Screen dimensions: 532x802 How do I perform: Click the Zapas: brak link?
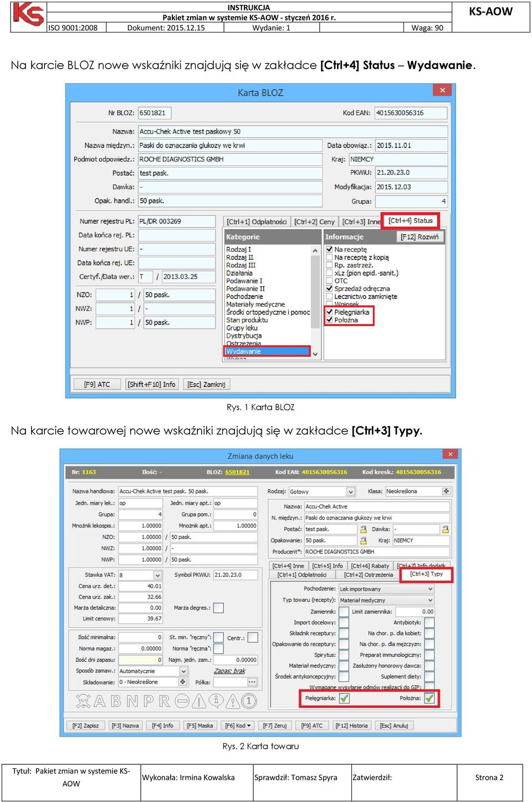point(229,671)
